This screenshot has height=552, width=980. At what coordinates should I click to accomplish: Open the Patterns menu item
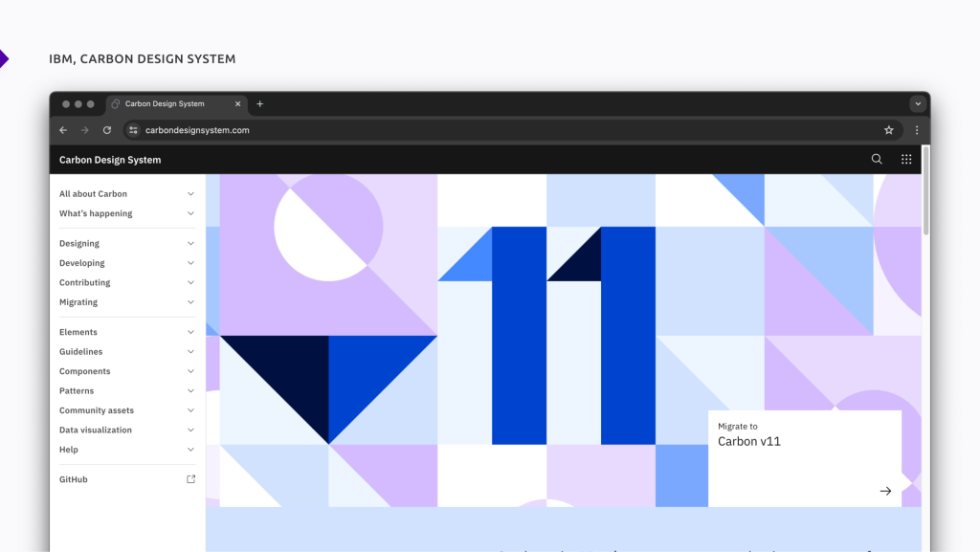pyautogui.click(x=127, y=390)
